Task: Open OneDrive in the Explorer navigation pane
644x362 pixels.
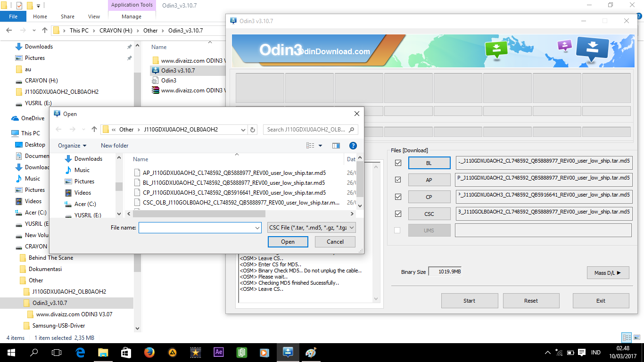Action: point(33,118)
